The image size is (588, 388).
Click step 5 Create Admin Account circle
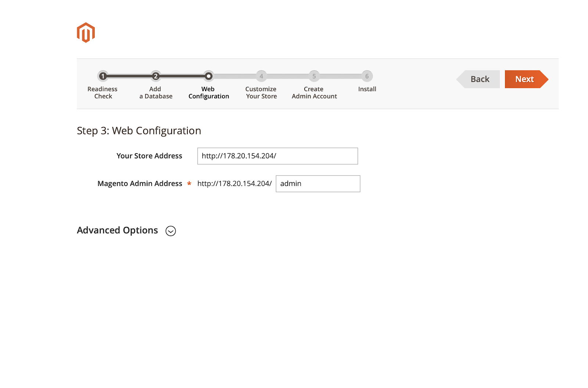[x=314, y=76]
